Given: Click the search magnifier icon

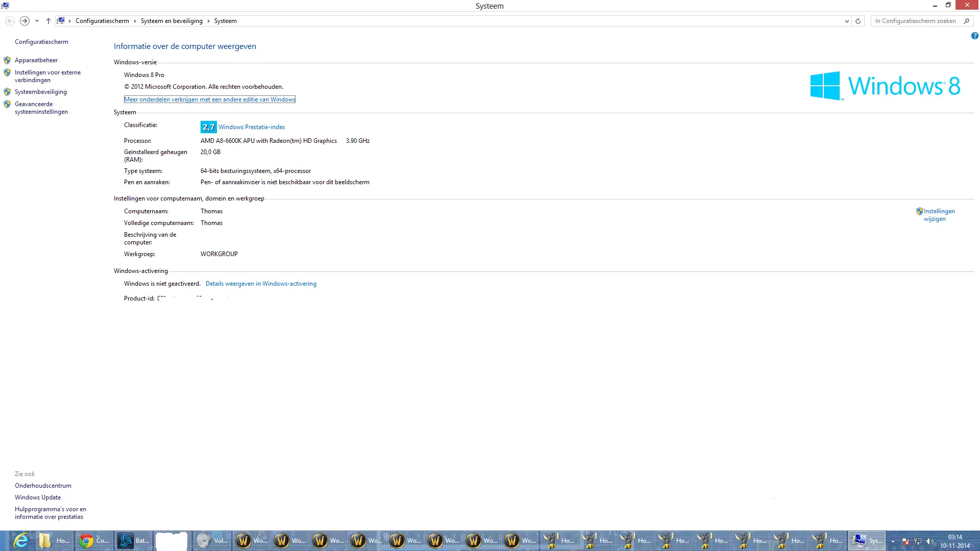Looking at the screenshot, I should point(967,21).
